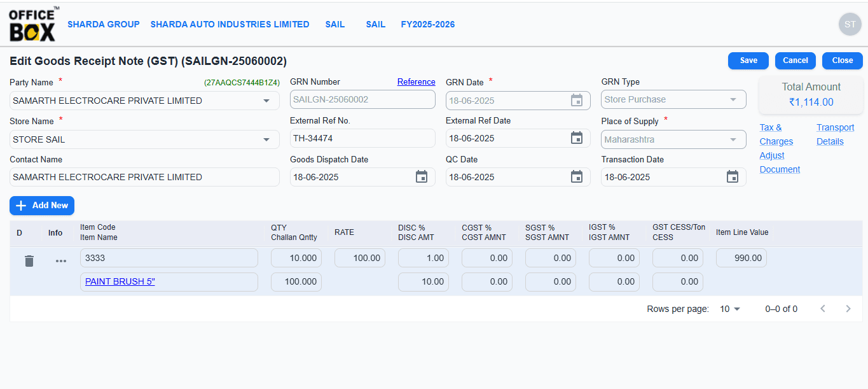868x389 pixels.
Task: Expand the Store Name dropdown
Action: click(266, 139)
